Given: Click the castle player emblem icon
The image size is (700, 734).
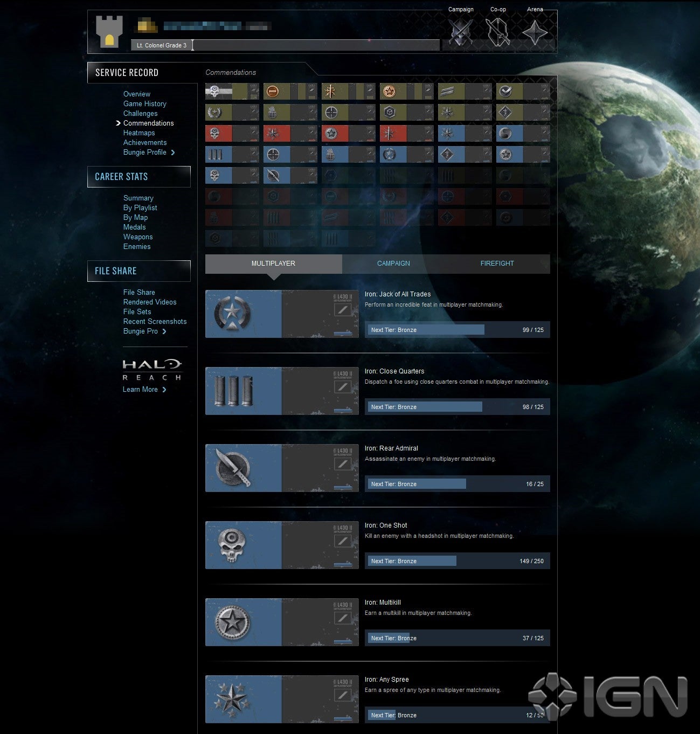Looking at the screenshot, I should [x=109, y=32].
